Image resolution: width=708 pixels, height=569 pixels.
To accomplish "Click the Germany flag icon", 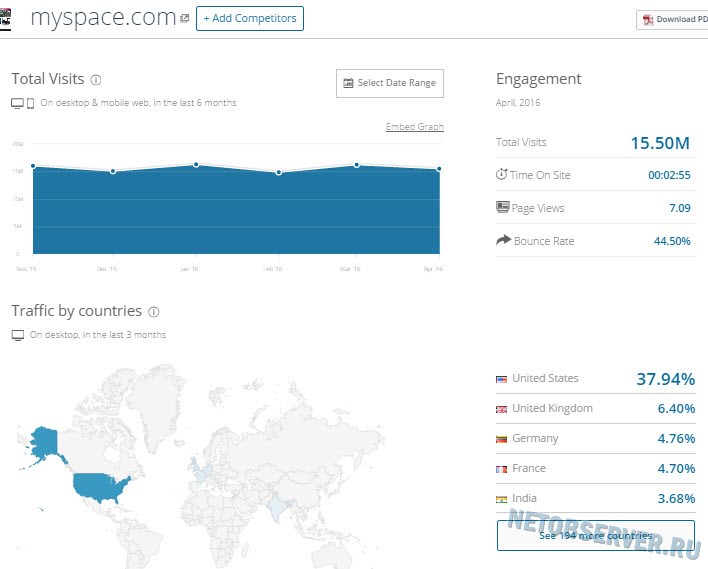I will pyautogui.click(x=501, y=439).
